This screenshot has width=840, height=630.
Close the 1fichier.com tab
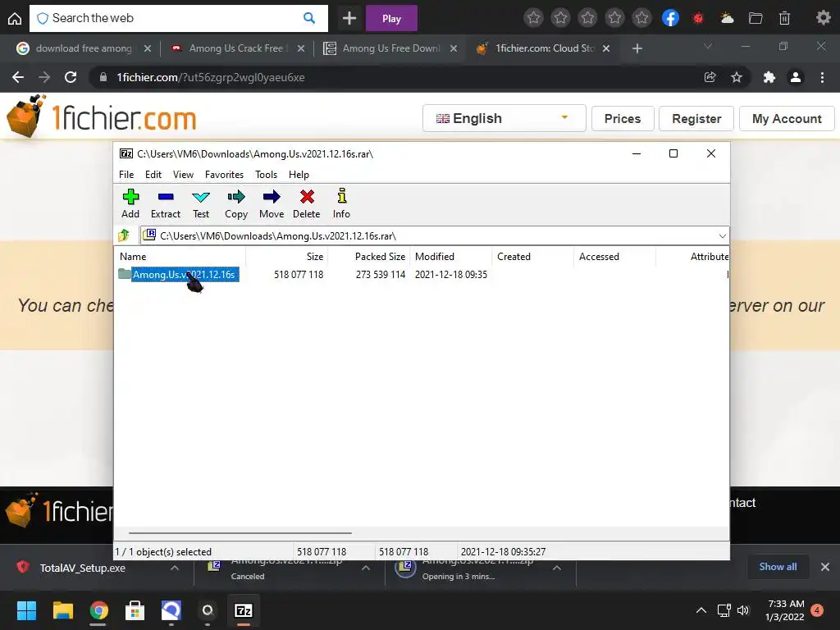point(606,48)
